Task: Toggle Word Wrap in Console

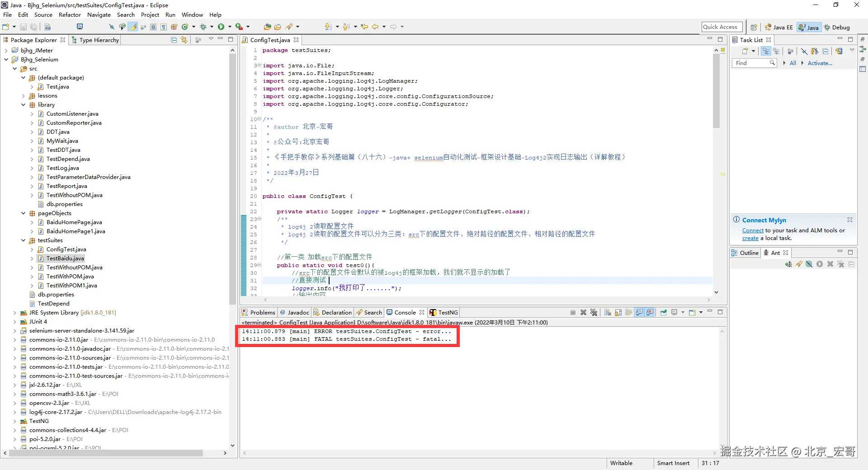Action: (x=628, y=312)
